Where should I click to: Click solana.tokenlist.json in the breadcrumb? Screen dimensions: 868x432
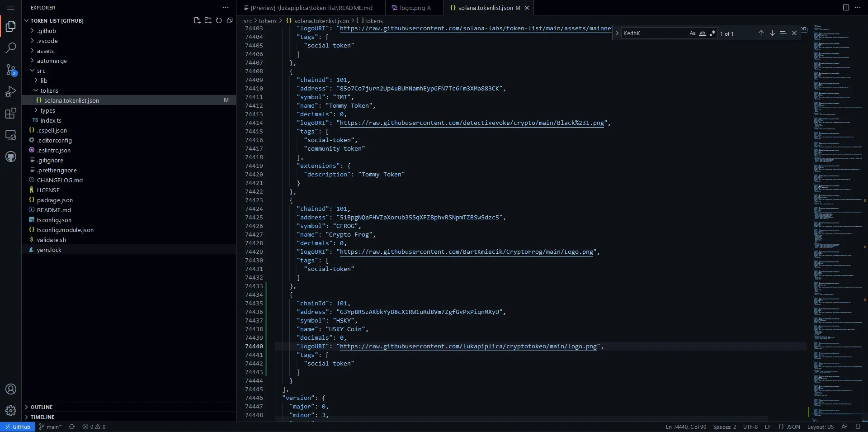coord(321,21)
